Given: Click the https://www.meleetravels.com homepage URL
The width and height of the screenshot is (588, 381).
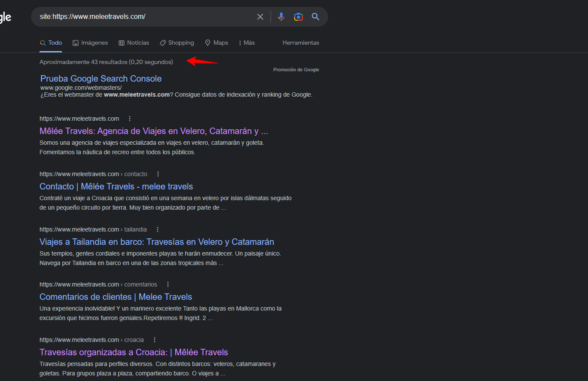Looking at the screenshot, I should pos(79,119).
